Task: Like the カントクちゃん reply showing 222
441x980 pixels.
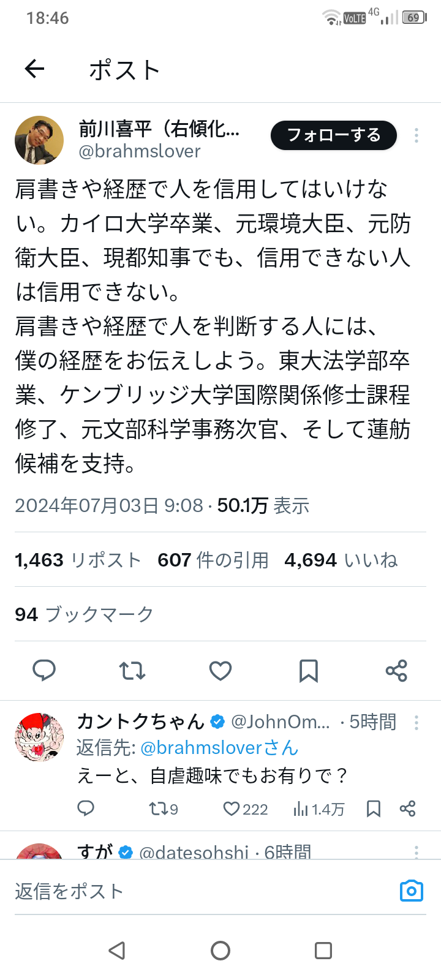Action: pos(246,809)
